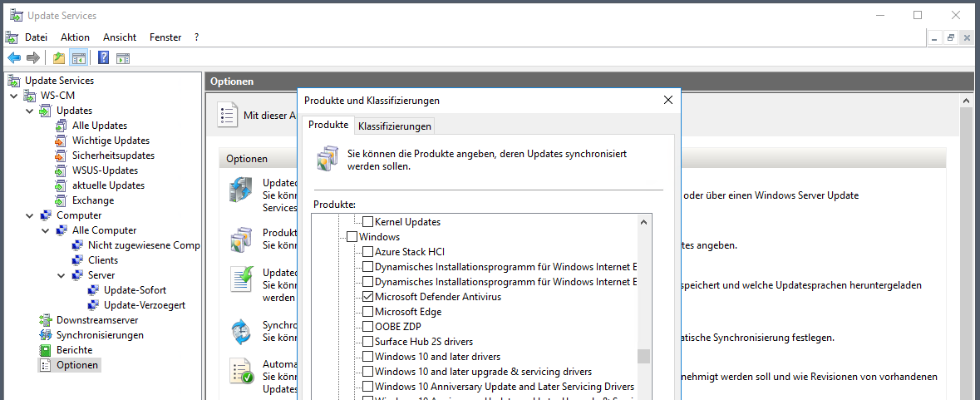Image resolution: width=980 pixels, height=400 pixels.
Task: Click the update files and languages icon
Action: (240, 279)
